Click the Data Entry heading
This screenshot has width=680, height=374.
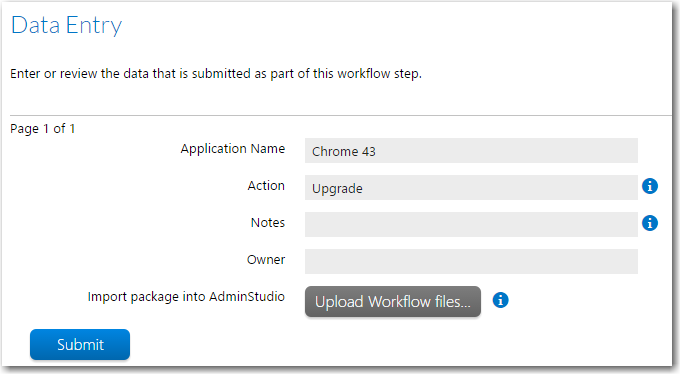66,25
